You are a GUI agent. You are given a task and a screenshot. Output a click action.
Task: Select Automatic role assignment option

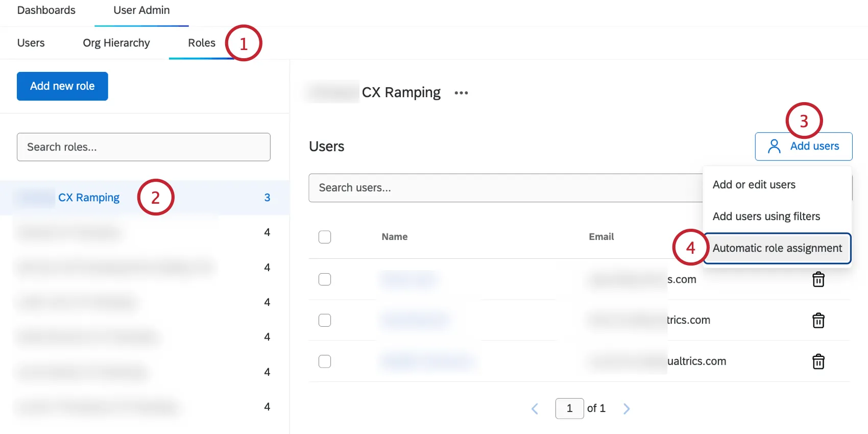(777, 248)
